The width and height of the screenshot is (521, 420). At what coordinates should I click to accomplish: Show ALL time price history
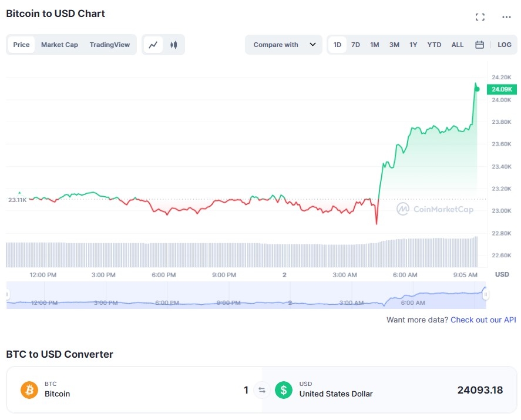(x=457, y=45)
